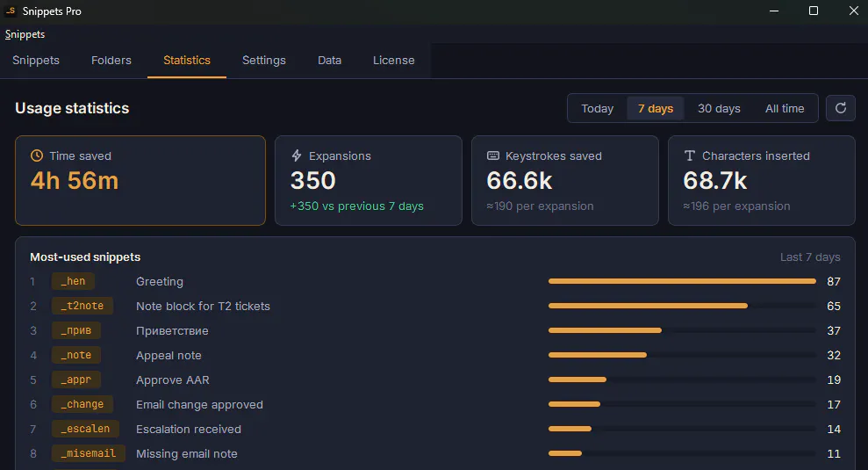Image resolution: width=868 pixels, height=470 pixels.
Task: Select the 7 days range
Action: [656, 109]
